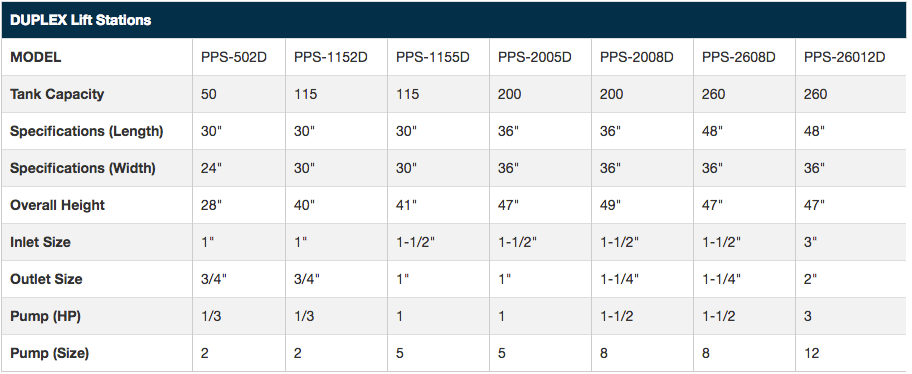Click the DUPLEX Lift Stations header

point(81,20)
